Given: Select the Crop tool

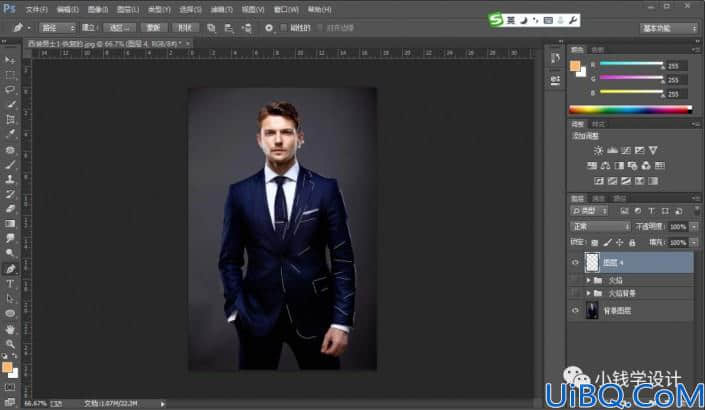Looking at the screenshot, I should [x=10, y=119].
